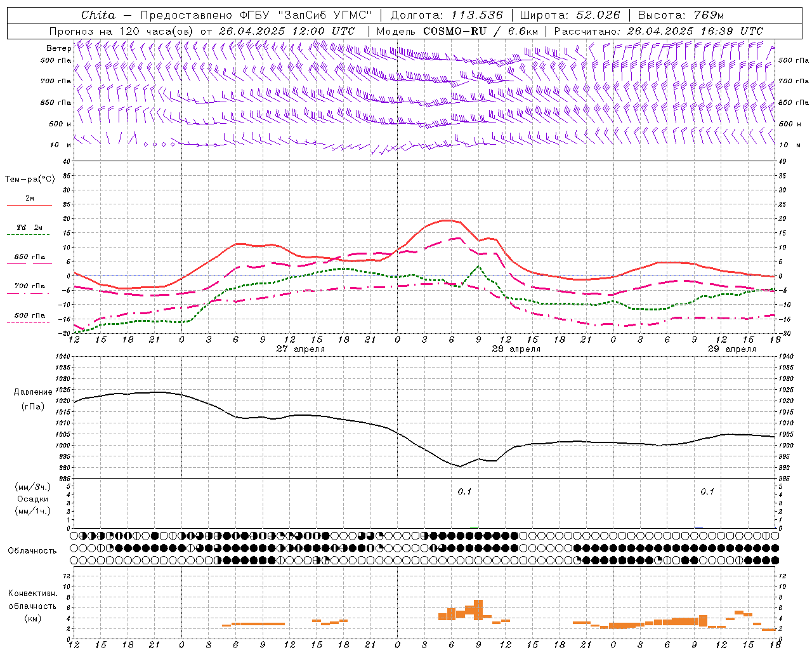Click the (мм/3ч.) precipitation unit label
This screenshot has width=812, height=650.
coord(33,487)
